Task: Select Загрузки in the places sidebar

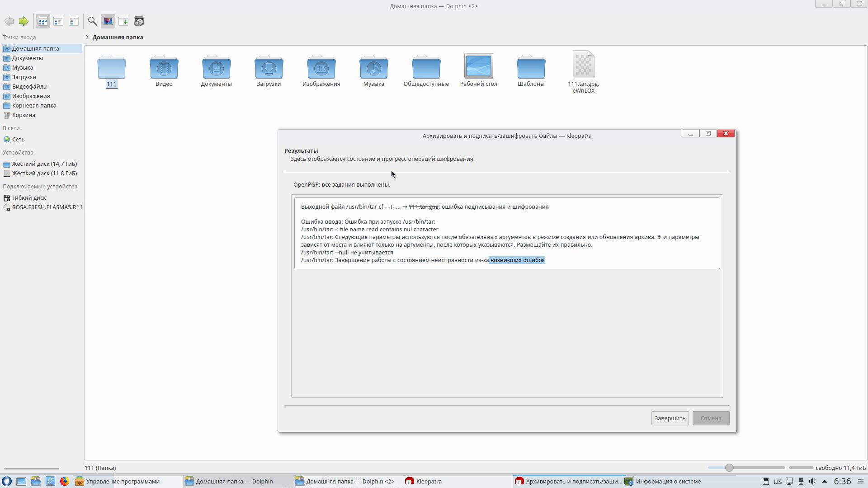Action: [x=24, y=77]
